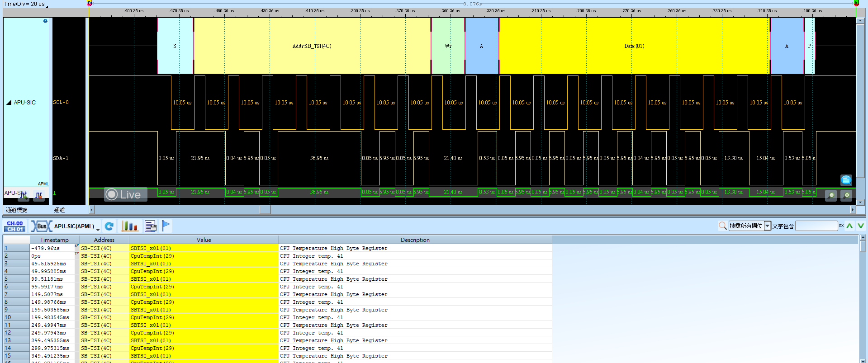
Task: Click the save report list icon
Action: pos(151,226)
